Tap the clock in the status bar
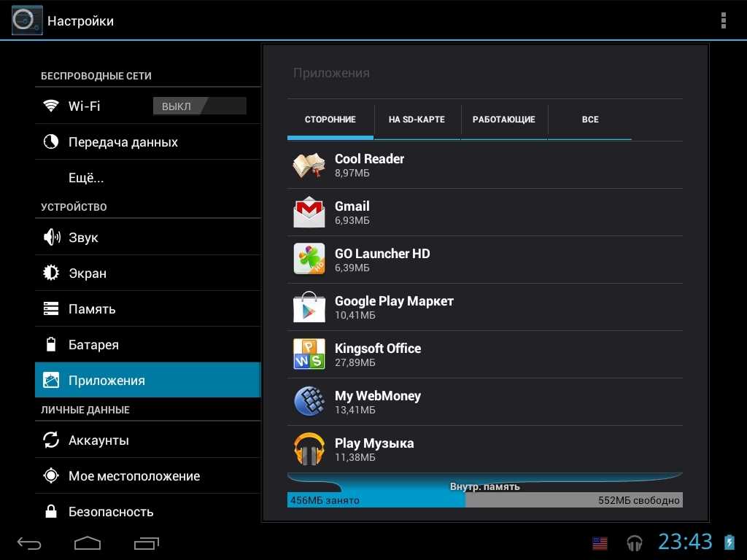Screen dimensions: 747x560 click(x=685, y=542)
